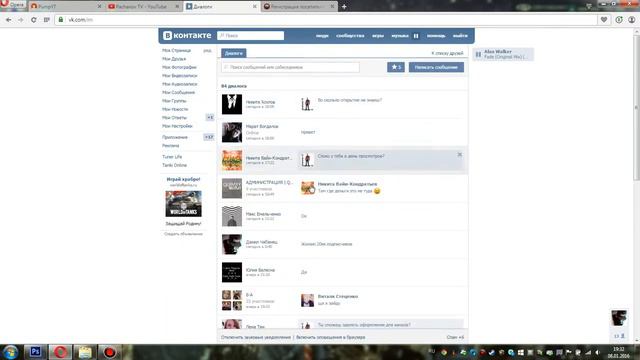The width and height of the screenshot is (640, 360).
Task: Open the АДМИНИСТРАЦИЯ group chat
Action: click(x=343, y=188)
